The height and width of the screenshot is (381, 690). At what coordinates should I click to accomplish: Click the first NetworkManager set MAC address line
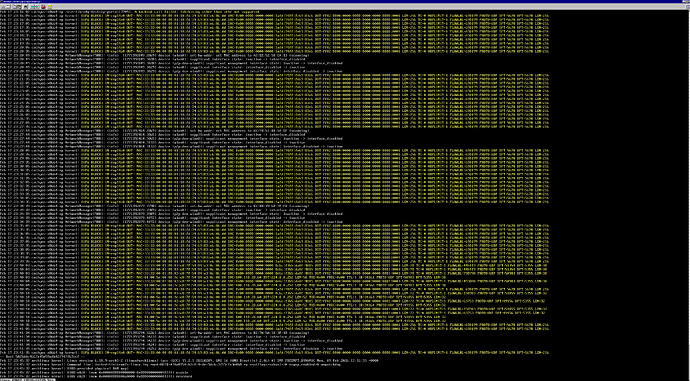(155, 55)
